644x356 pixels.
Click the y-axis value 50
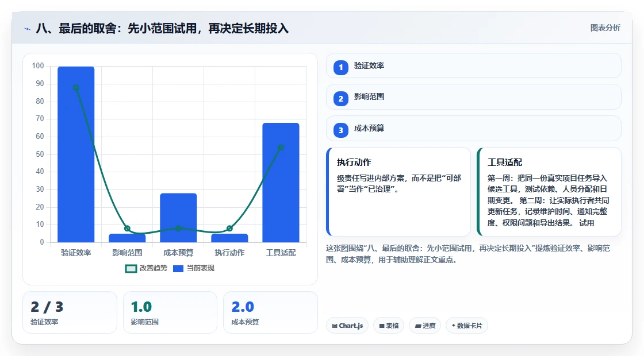click(40, 154)
